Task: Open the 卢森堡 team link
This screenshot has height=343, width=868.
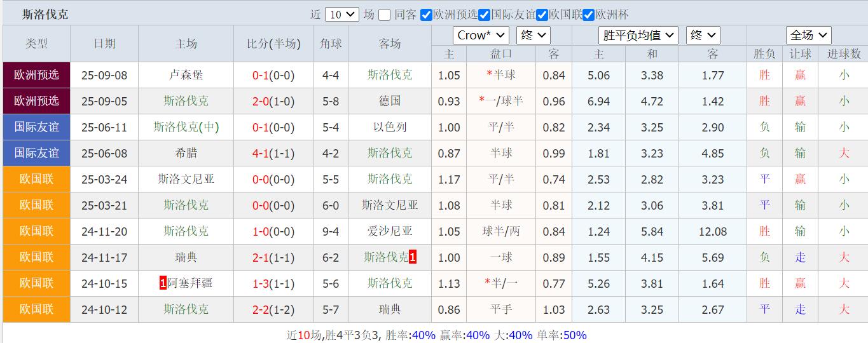Action: pos(186,75)
